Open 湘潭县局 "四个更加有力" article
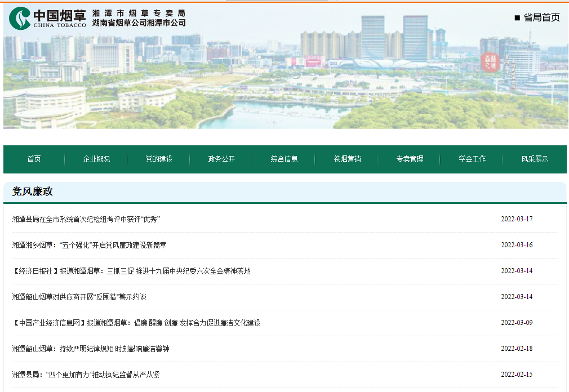Screen dimensions: 569x392 pos(86,375)
